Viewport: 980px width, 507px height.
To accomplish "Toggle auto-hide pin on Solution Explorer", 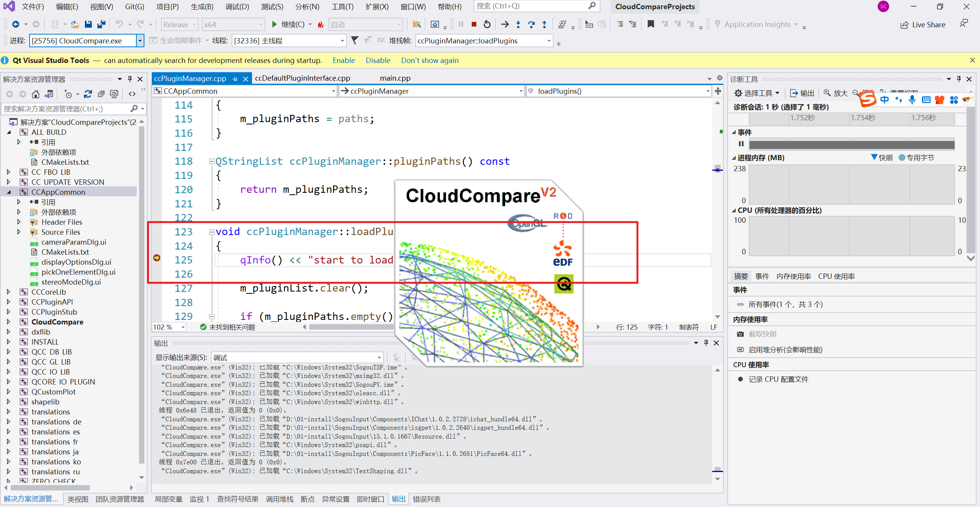I will pos(130,79).
